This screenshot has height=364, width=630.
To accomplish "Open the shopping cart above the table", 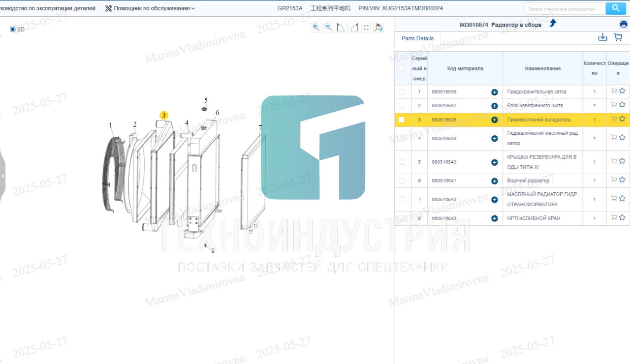I will 618,37.
